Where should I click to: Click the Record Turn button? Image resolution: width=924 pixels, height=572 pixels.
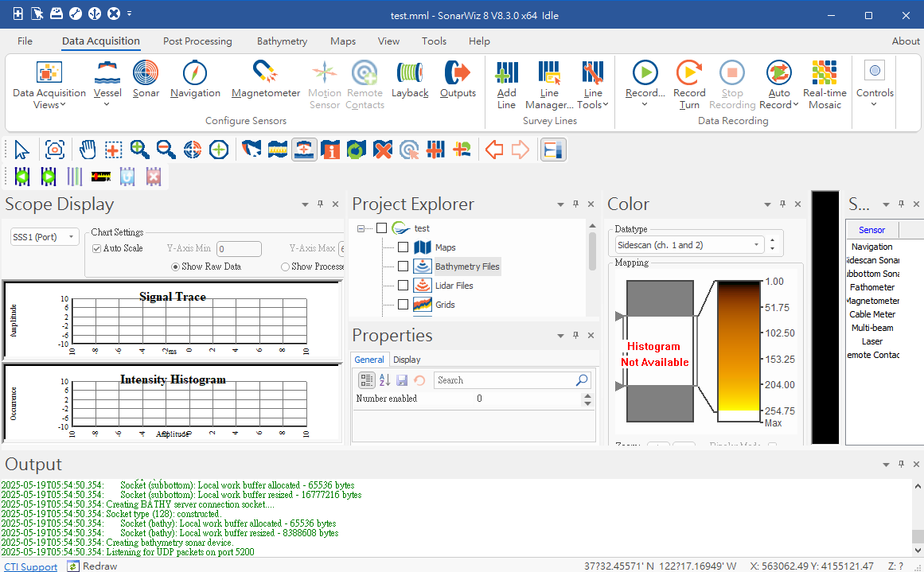click(689, 85)
